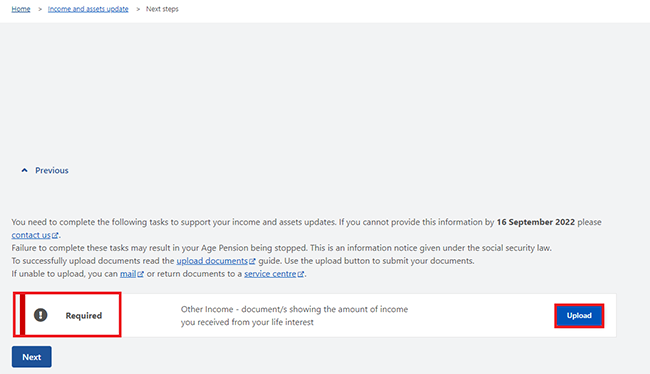Go to Home breadcrumb link

pos(21,9)
